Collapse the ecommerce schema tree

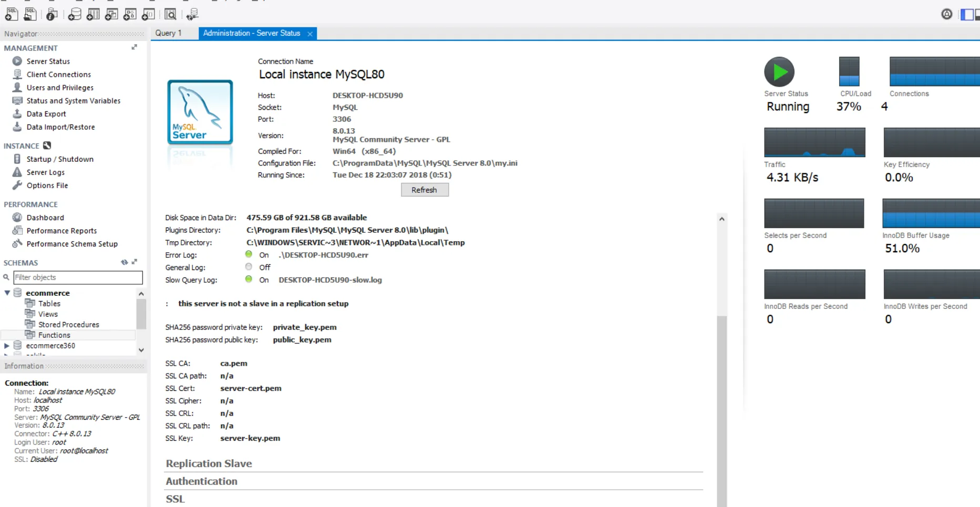coord(7,293)
